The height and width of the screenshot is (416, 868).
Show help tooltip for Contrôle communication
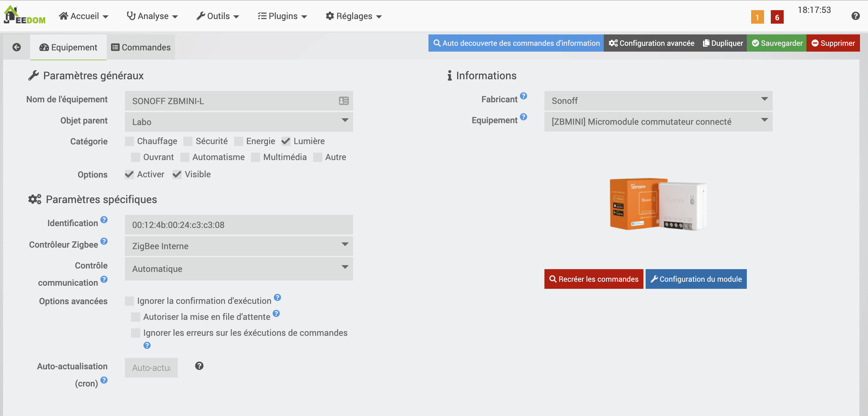point(104,279)
